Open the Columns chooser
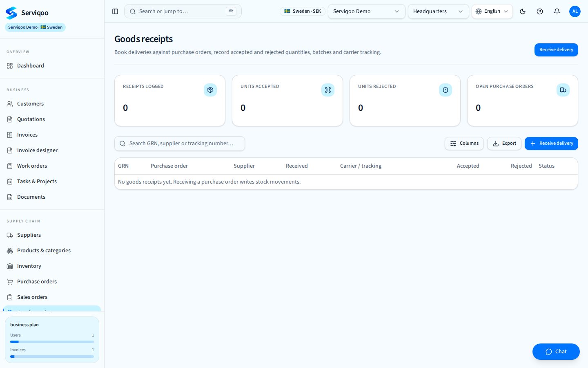 pos(464,144)
